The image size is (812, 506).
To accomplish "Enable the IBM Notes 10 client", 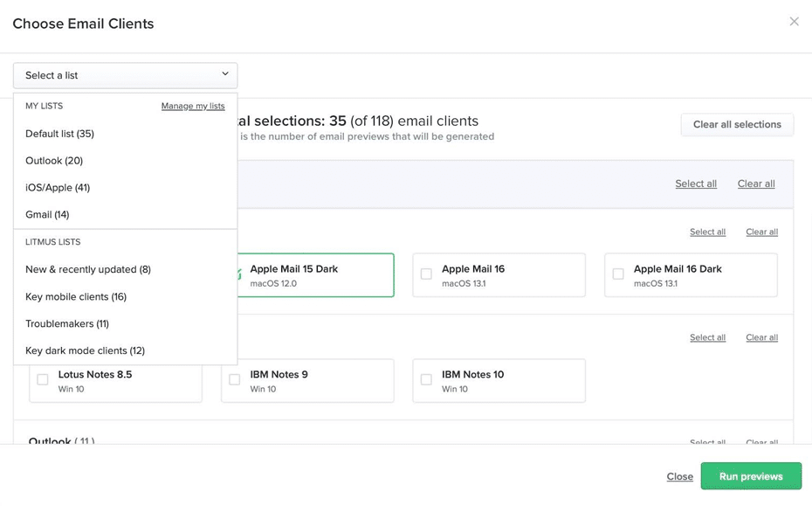I will [426, 379].
